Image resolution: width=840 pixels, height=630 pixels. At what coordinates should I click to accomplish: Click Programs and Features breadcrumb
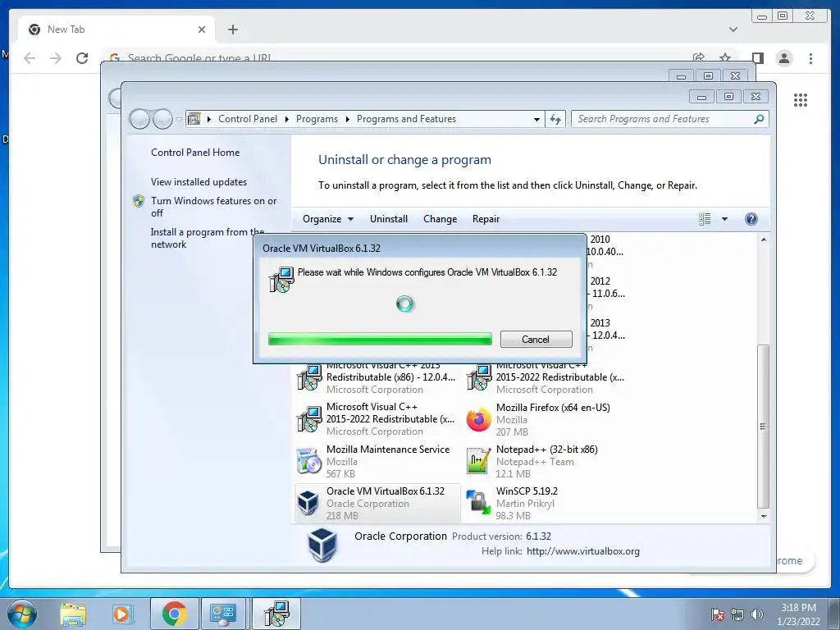(x=406, y=119)
